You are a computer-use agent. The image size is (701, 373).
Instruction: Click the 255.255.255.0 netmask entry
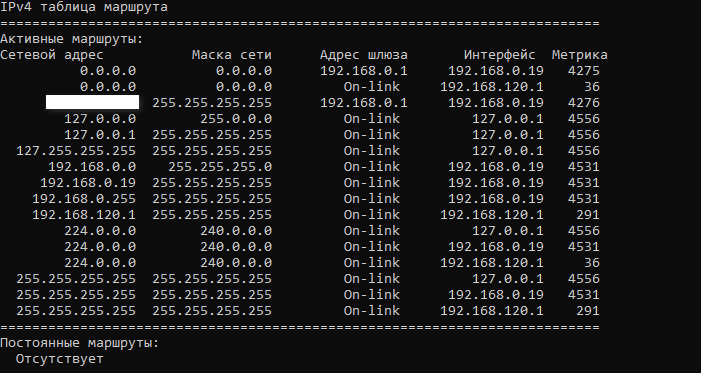(220, 167)
